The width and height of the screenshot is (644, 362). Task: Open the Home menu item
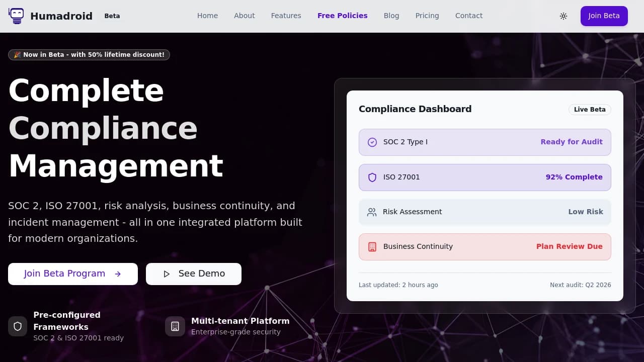(x=207, y=16)
